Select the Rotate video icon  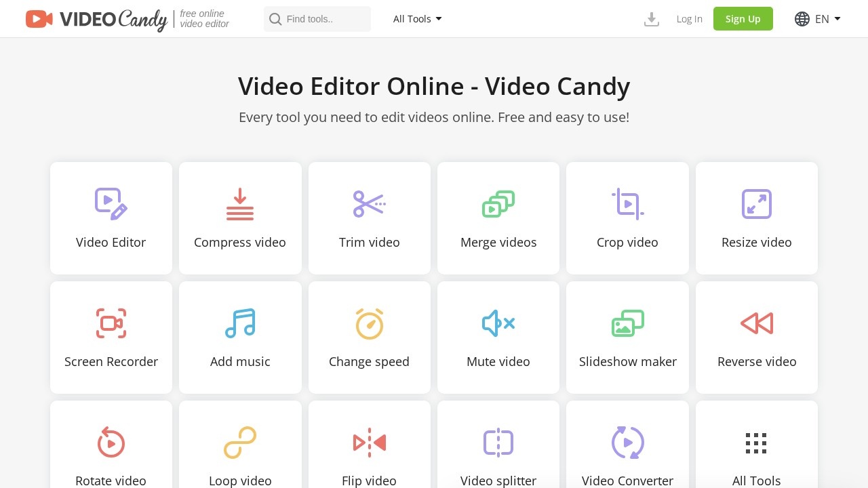[111, 443]
